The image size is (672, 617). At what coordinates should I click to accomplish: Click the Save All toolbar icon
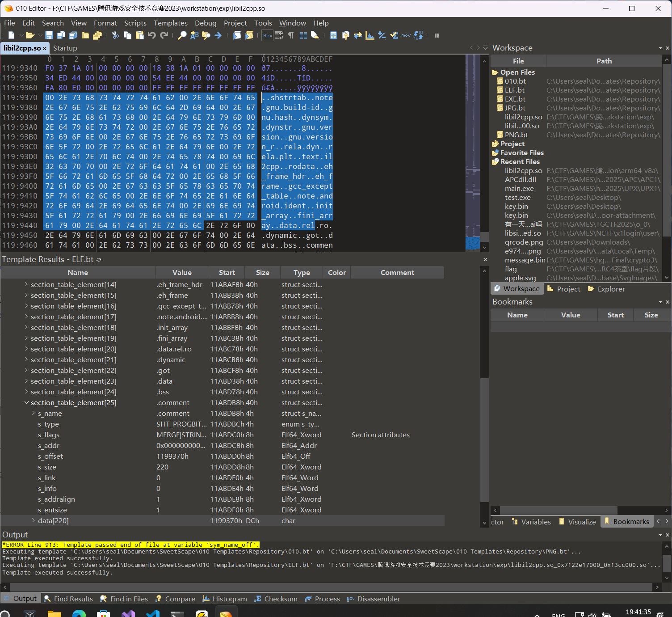[x=73, y=35]
